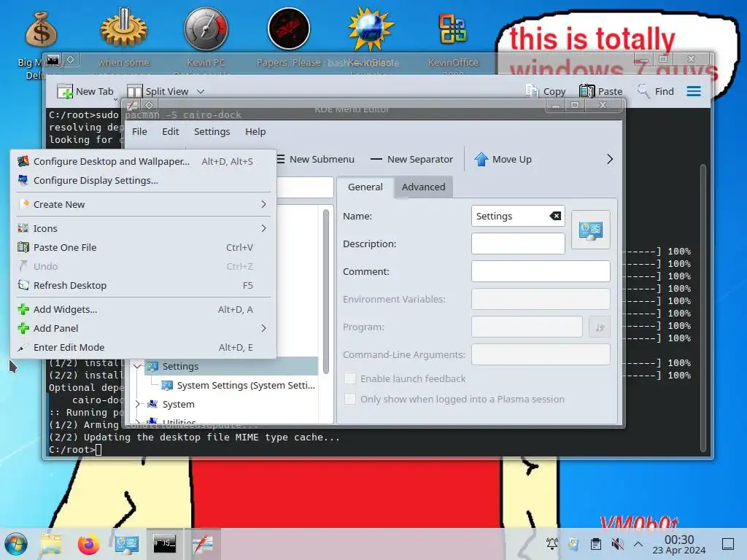The image size is (747, 560).
Task: Open the File menu in KDE Menu Editor
Action: coord(139,131)
